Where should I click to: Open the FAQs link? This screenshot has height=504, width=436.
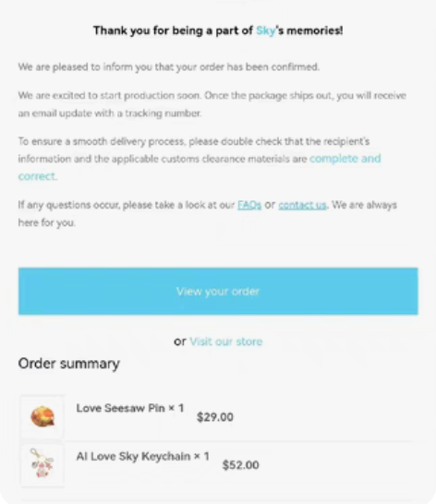click(249, 205)
